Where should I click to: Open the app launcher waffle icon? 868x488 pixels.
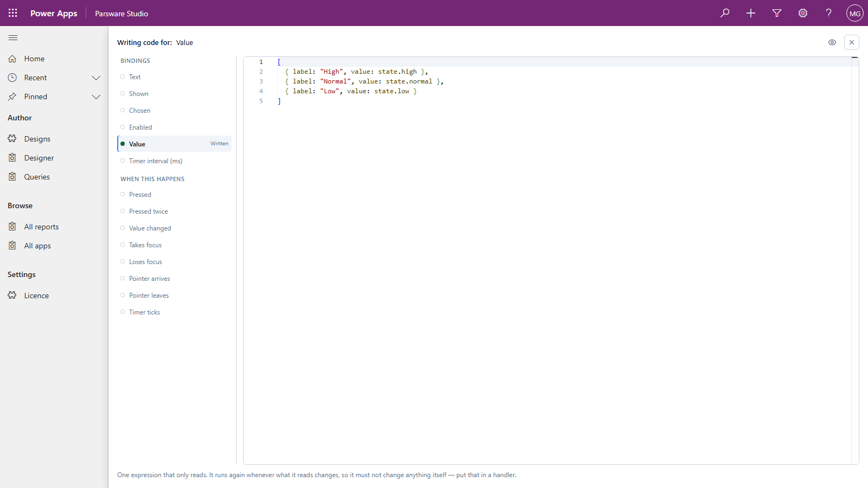point(13,13)
